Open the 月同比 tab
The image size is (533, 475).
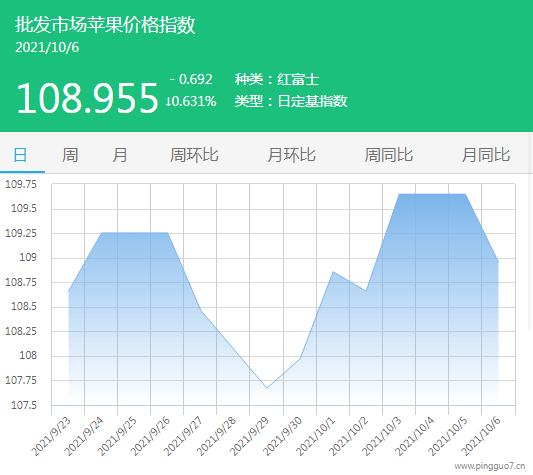pos(486,155)
